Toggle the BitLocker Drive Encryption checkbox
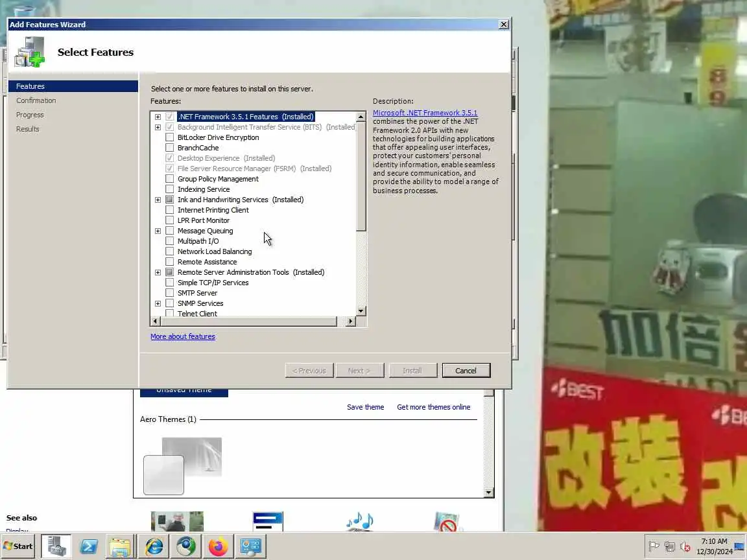The image size is (747, 560). [x=170, y=137]
